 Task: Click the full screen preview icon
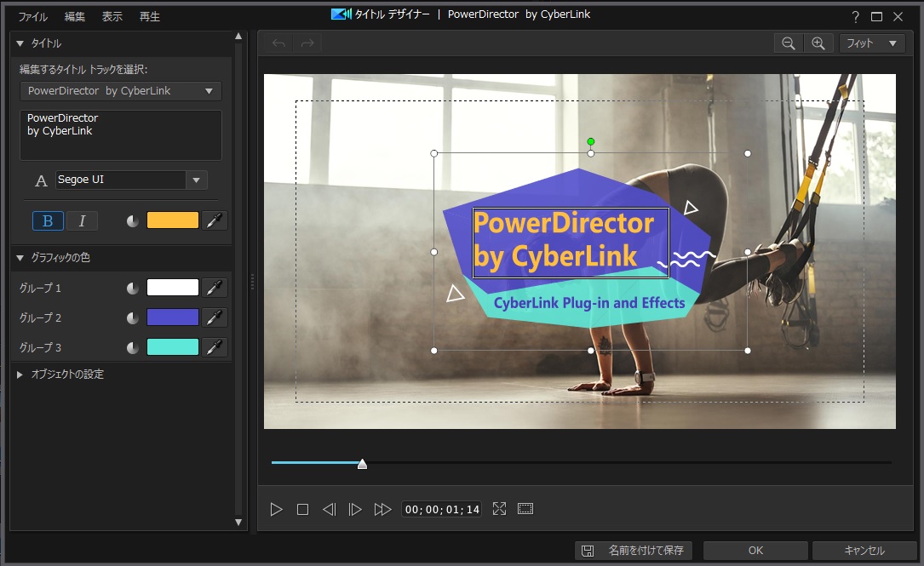point(499,508)
